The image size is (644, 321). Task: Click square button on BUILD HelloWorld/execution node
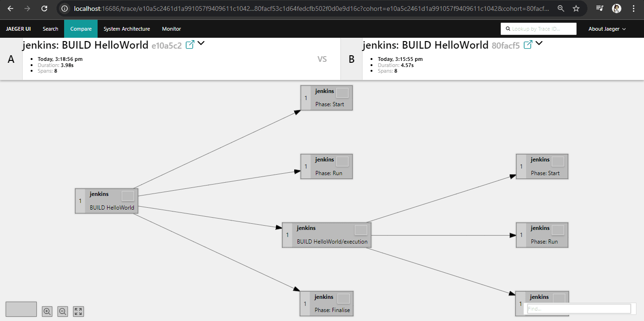click(x=361, y=230)
